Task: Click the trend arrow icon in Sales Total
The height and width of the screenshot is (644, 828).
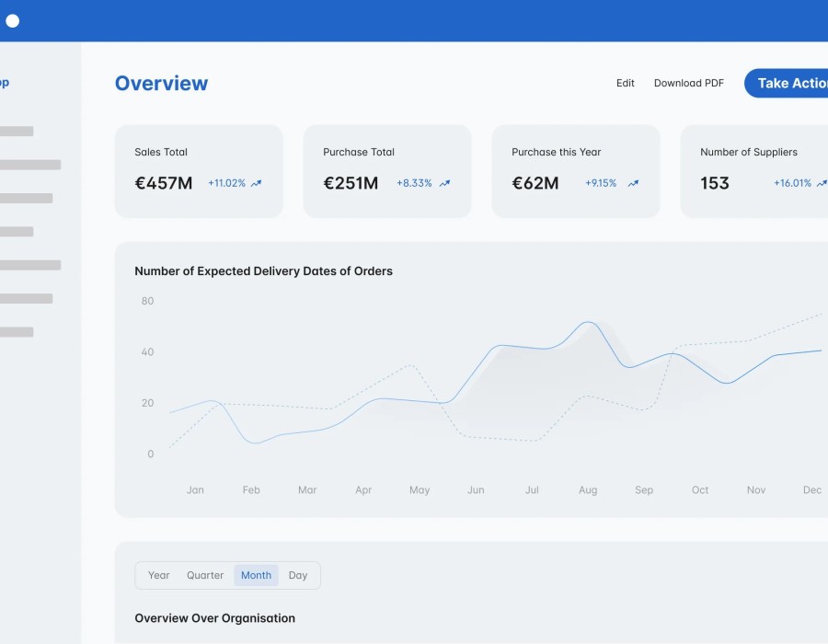Action: point(257,184)
